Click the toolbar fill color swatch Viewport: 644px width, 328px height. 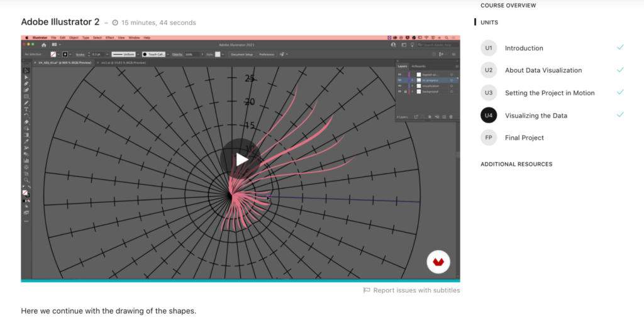pyautogui.click(x=25, y=192)
